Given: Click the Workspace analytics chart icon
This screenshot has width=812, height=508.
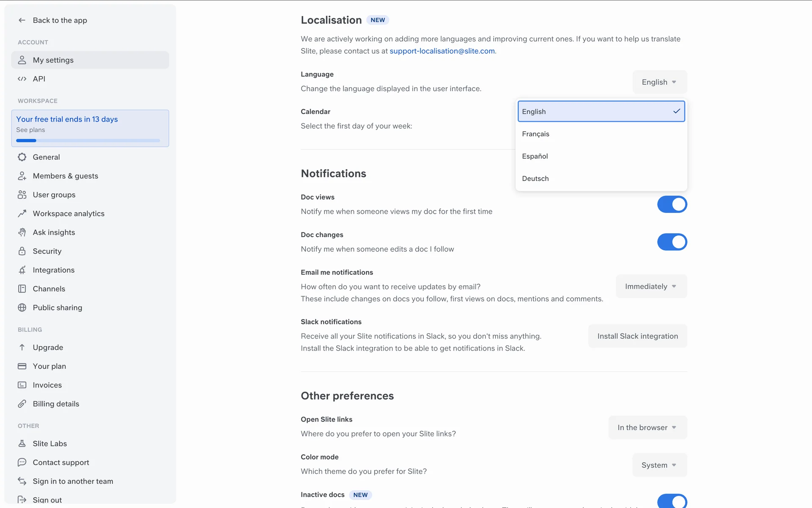Looking at the screenshot, I should coord(22,214).
